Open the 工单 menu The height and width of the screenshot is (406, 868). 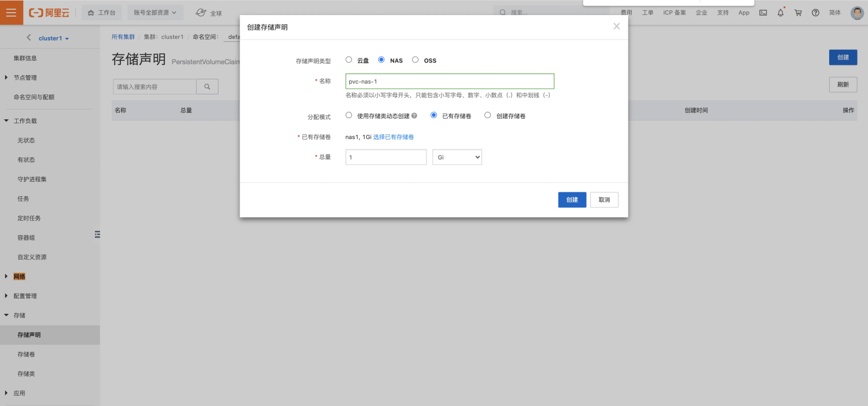click(648, 13)
